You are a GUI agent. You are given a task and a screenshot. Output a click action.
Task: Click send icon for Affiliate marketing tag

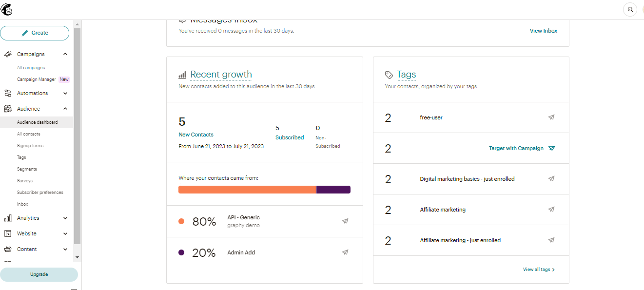(551, 210)
